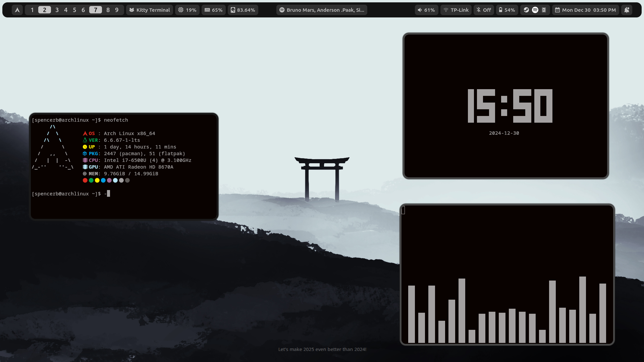
Task: Mute audio via the volume indicator
Action: coord(426,10)
